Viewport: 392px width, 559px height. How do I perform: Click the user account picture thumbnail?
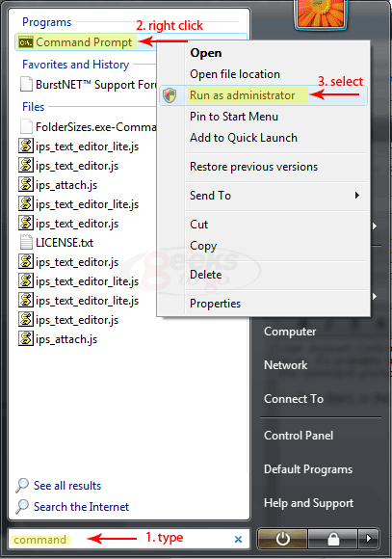point(321,14)
